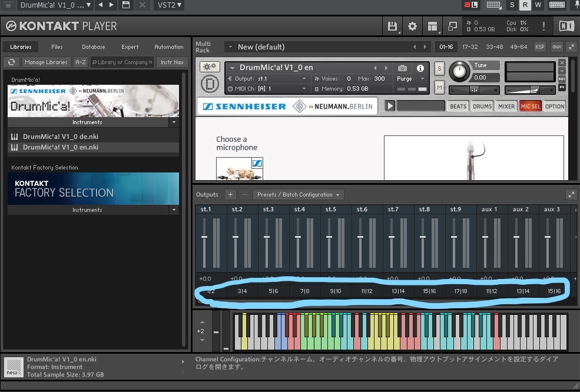Load DrumMic'a! V1_0 de.nki instrument
Screen dimensions: 580x392
[60, 137]
